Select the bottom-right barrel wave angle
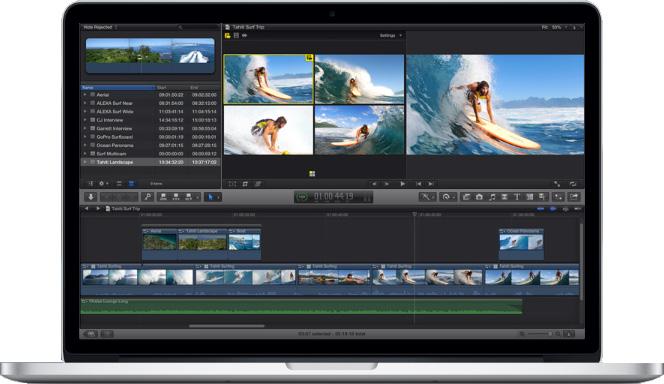Screen dimensions: 664x384 [360, 130]
